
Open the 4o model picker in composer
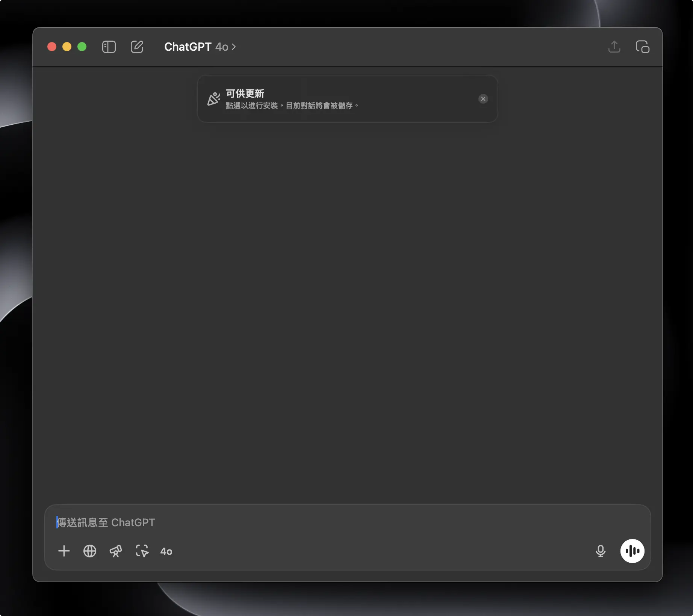coord(166,551)
